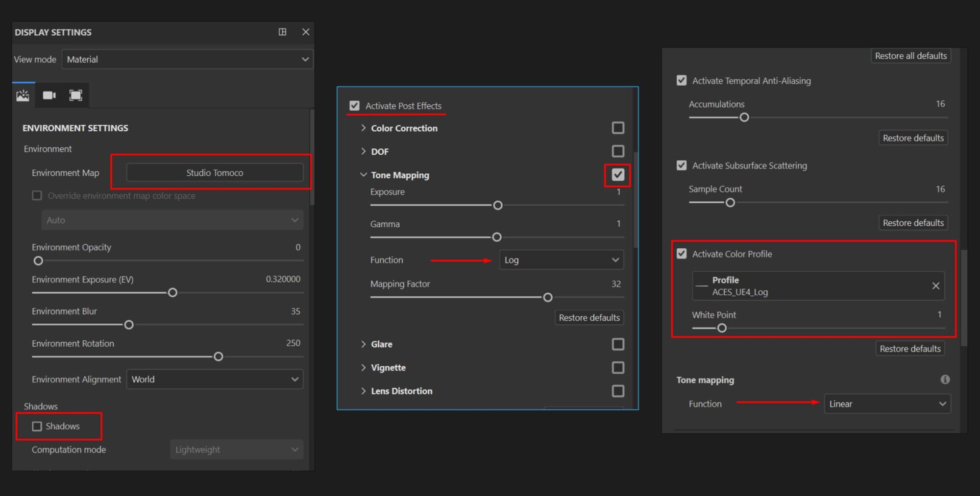The image size is (980, 496).
Task: Open the Viewport settings tab icon
Action: tap(75, 95)
